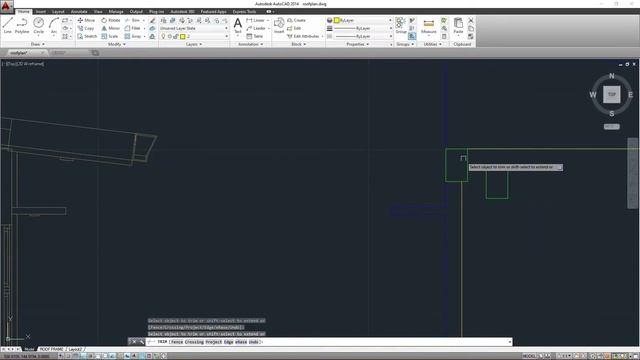Open the ByLayer lineweight dropdown
The width and height of the screenshot is (640, 360).
point(363,28)
